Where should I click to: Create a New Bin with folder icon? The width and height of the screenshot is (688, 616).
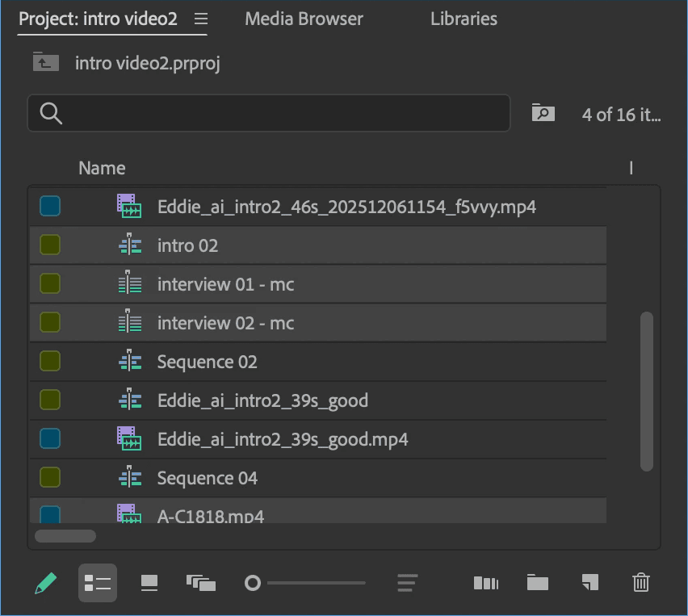(538, 582)
